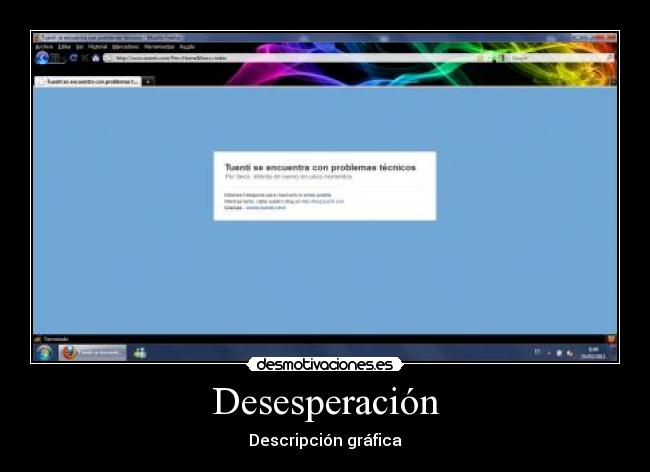
Task: Go to the Home page icon
Action: (x=96, y=58)
